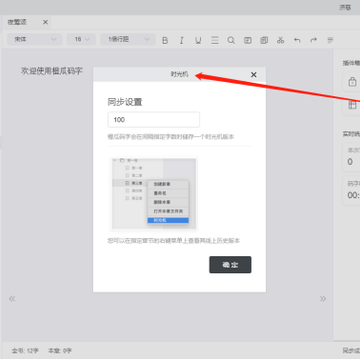
Task: Click the scissors cut icon
Action: (x=280, y=40)
